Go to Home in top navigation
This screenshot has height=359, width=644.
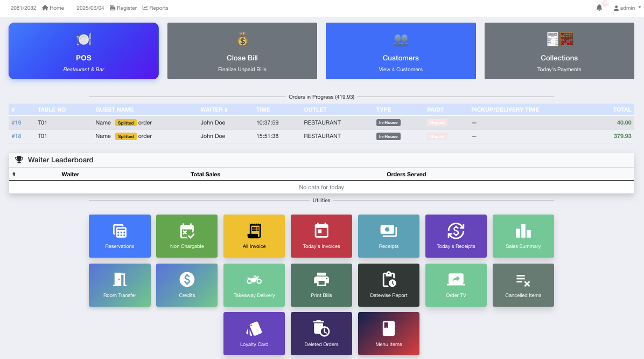[x=53, y=8]
